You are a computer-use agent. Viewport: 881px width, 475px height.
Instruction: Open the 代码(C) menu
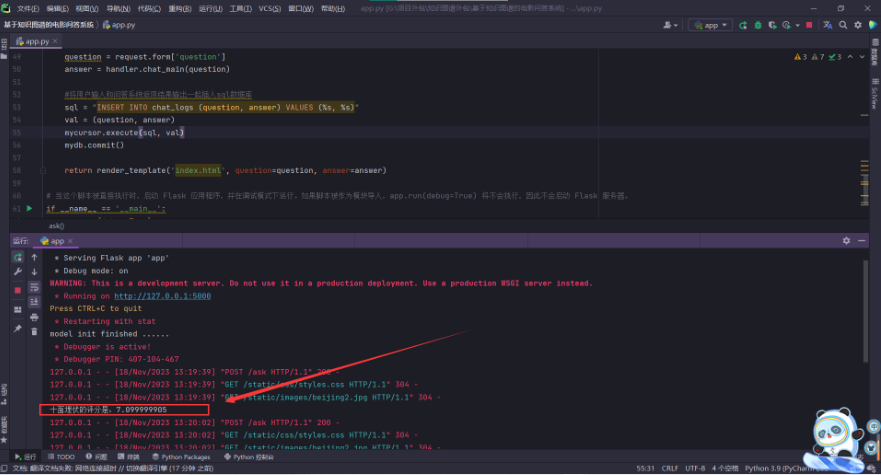149,8
